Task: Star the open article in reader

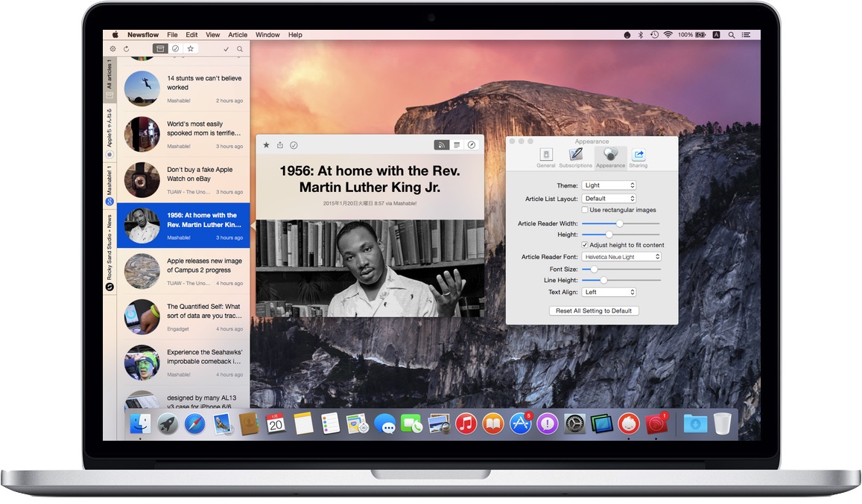Action: 266,145
